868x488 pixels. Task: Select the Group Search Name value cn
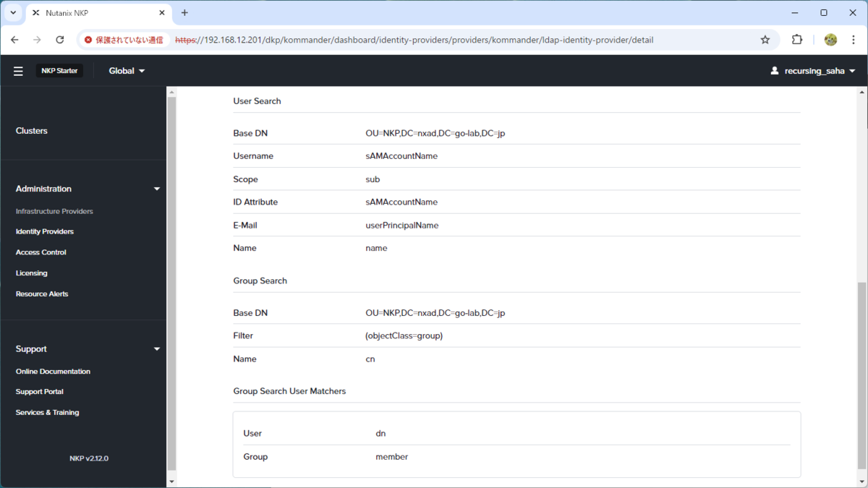coord(370,359)
